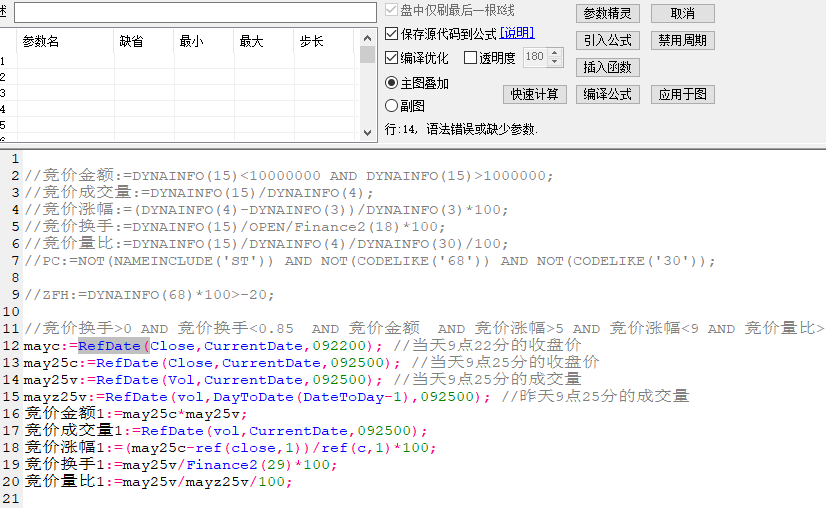Click the transparency value field showing 180
The image size is (826, 508).
tap(535, 57)
